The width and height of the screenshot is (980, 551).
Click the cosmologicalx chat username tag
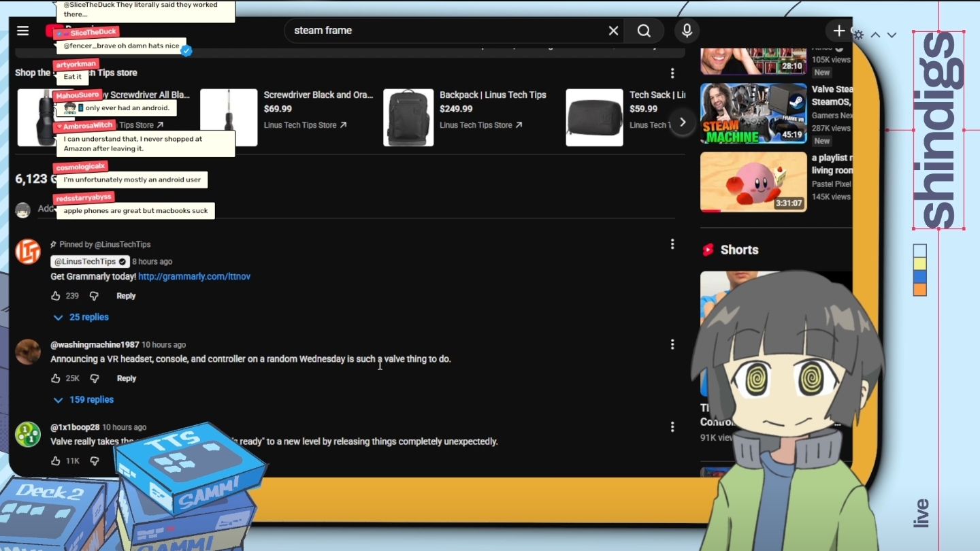point(80,167)
